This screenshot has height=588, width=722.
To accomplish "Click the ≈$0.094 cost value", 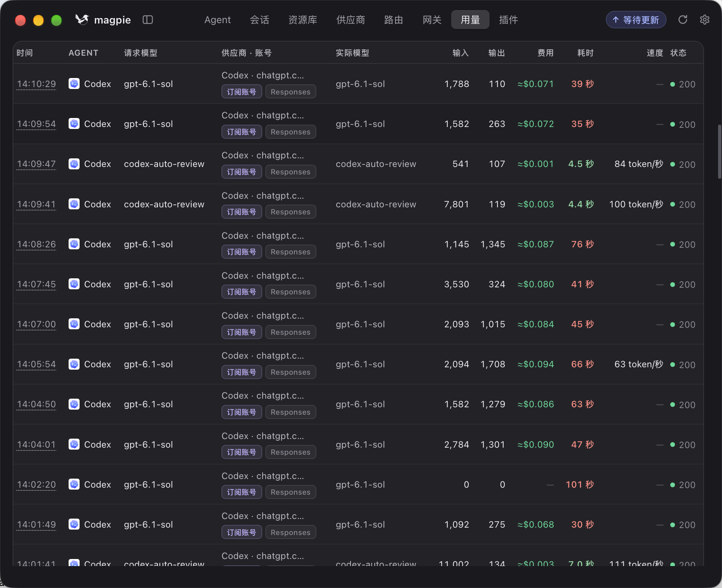I will pyautogui.click(x=535, y=364).
